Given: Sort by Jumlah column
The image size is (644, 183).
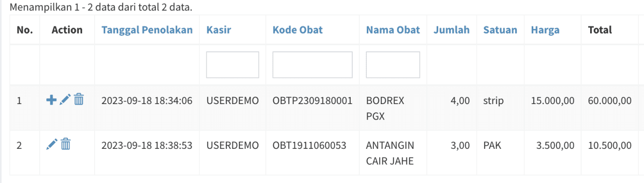Looking at the screenshot, I should (x=452, y=30).
